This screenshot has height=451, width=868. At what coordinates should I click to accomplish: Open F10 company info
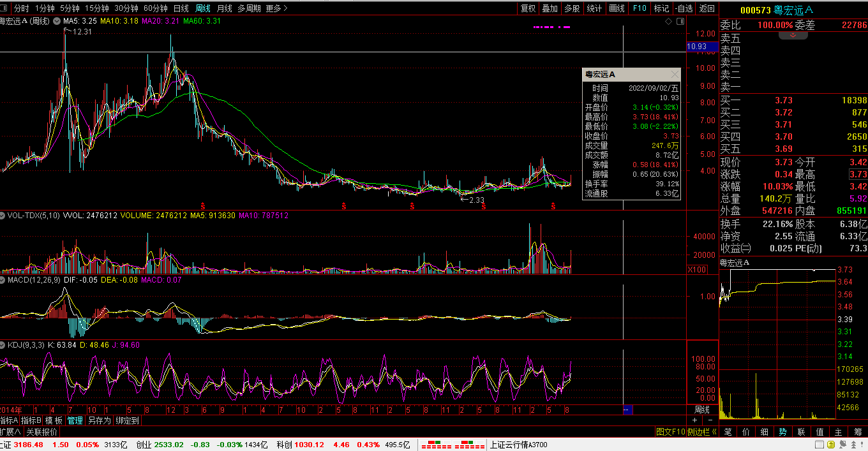[640, 8]
